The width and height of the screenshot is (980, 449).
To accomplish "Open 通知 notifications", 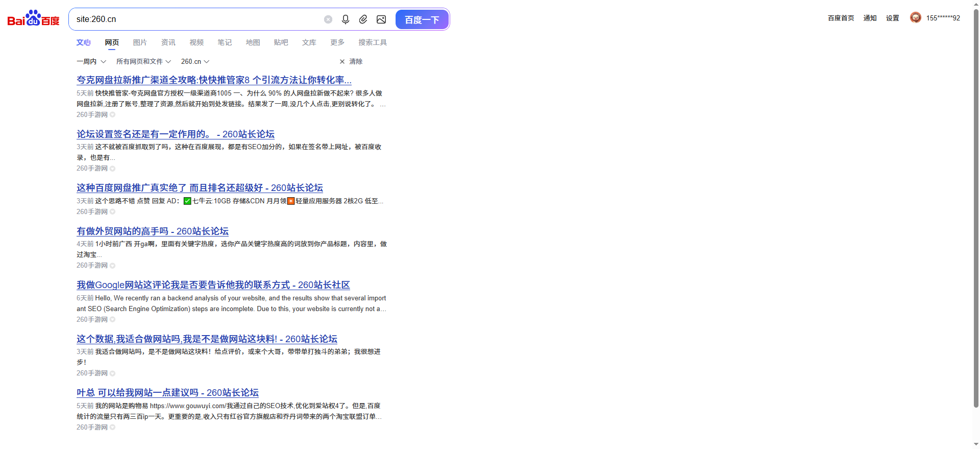I will [x=870, y=18].
